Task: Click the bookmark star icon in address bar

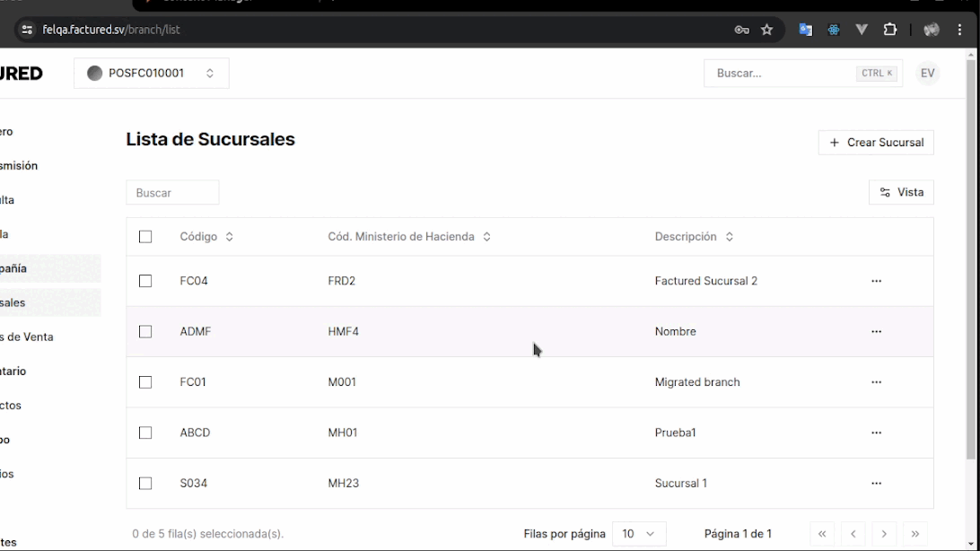Action: 766,30
